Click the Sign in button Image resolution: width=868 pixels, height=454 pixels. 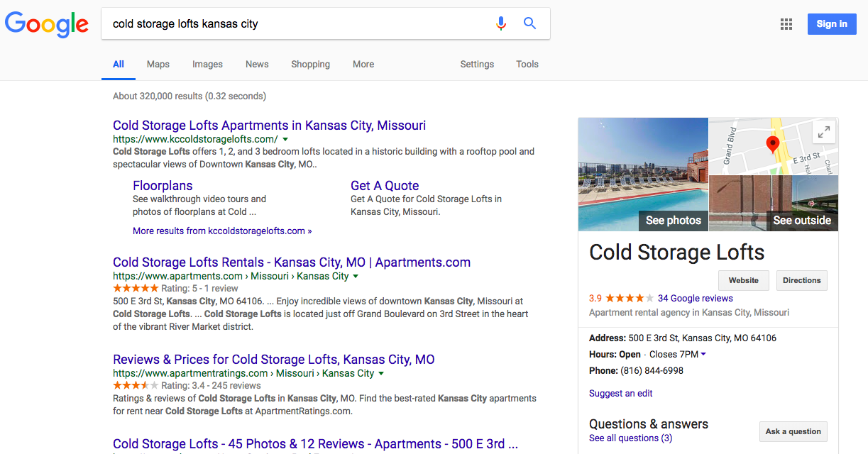pyautogui.click(x=832, y=24)
